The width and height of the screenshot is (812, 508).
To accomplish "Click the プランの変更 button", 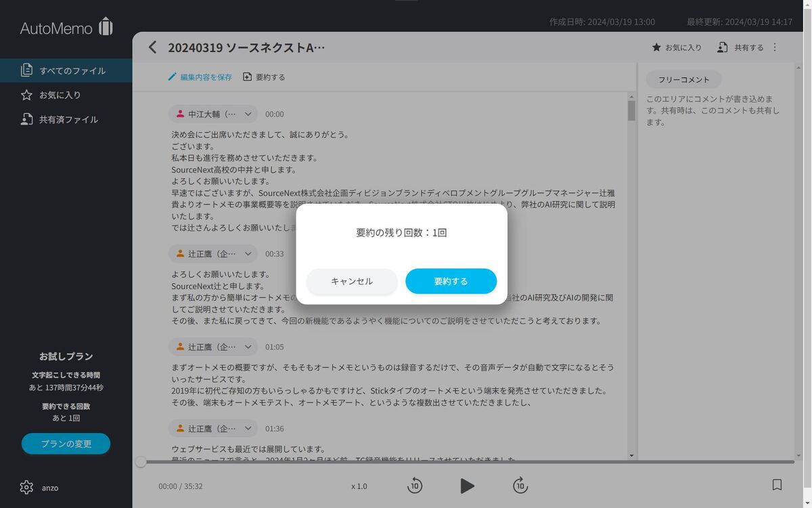I will (66, 444).
